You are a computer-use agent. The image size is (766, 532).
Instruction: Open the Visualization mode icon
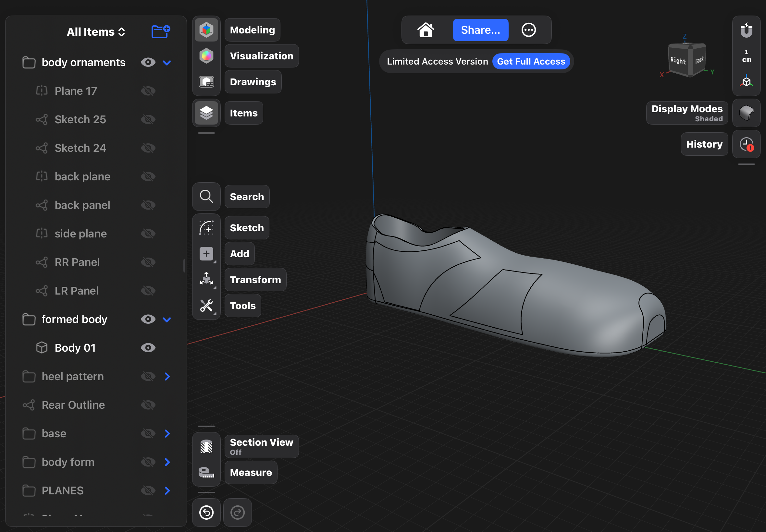tap(206, 56)
